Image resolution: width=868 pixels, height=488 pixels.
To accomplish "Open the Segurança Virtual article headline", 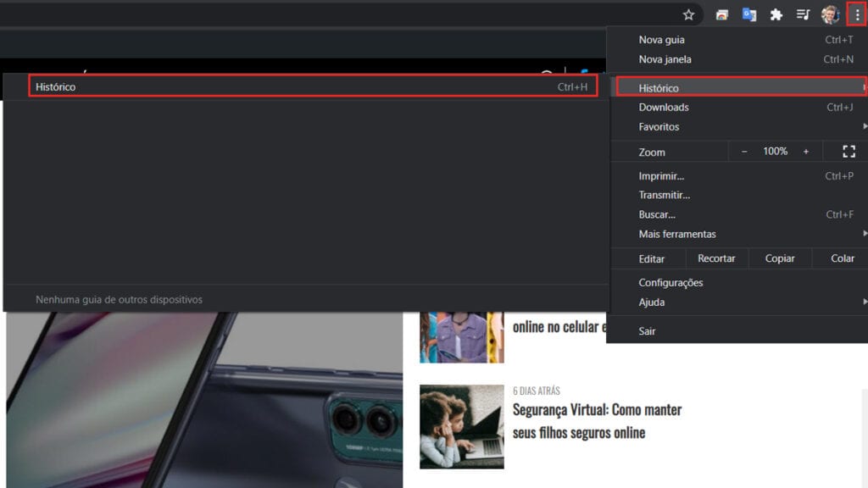I will pyautogui.click(x=597, y=421).
